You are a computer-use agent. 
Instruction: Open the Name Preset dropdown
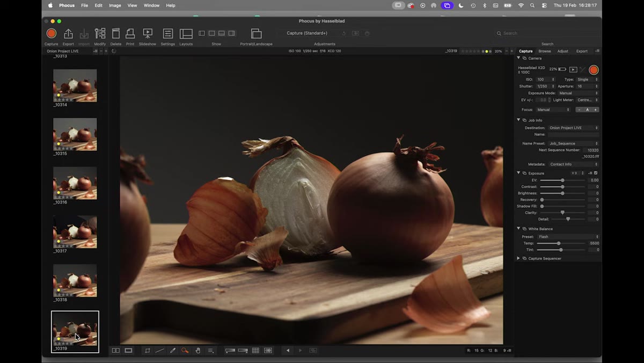pos(573,143)
